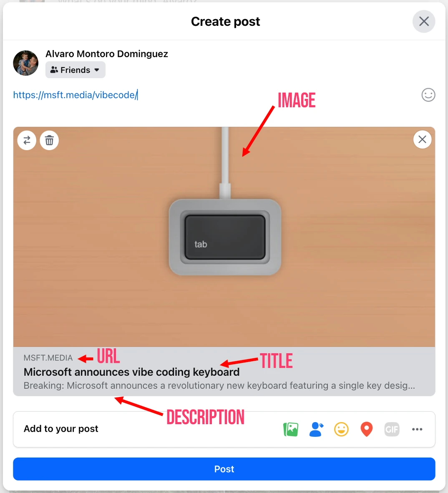
Task: Click the tab key keyboard preview image
Action: [x=224, y=237]
